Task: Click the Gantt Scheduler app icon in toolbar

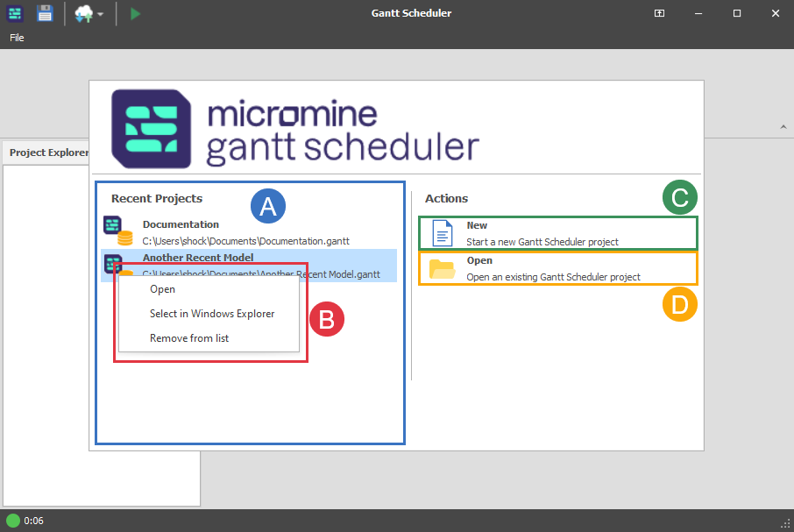Action: [x=15, y=13]
